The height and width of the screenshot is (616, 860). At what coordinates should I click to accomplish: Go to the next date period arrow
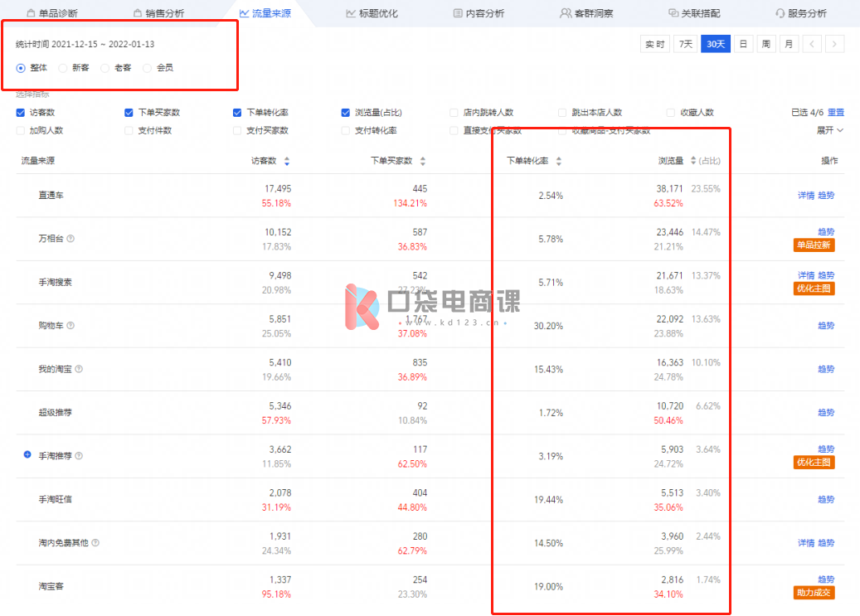[x=835, y=44]
